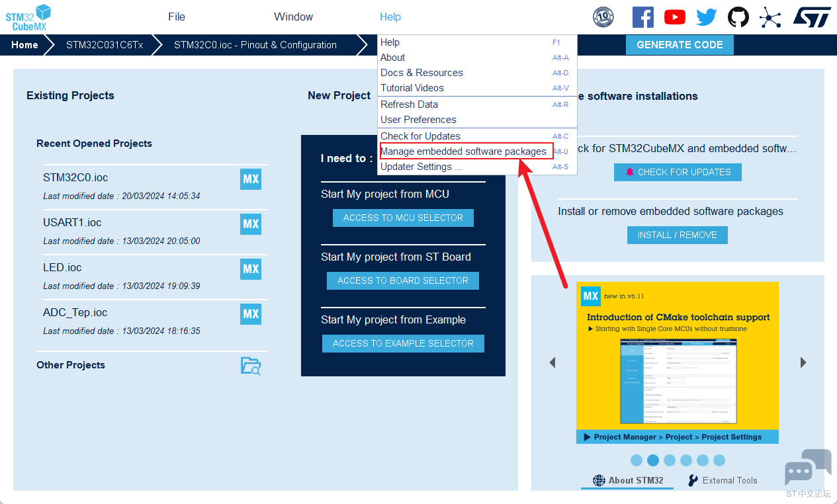Viewport: 837px width, 504px height.
Task: Select the fourth carousel dot
Action: 686,460
